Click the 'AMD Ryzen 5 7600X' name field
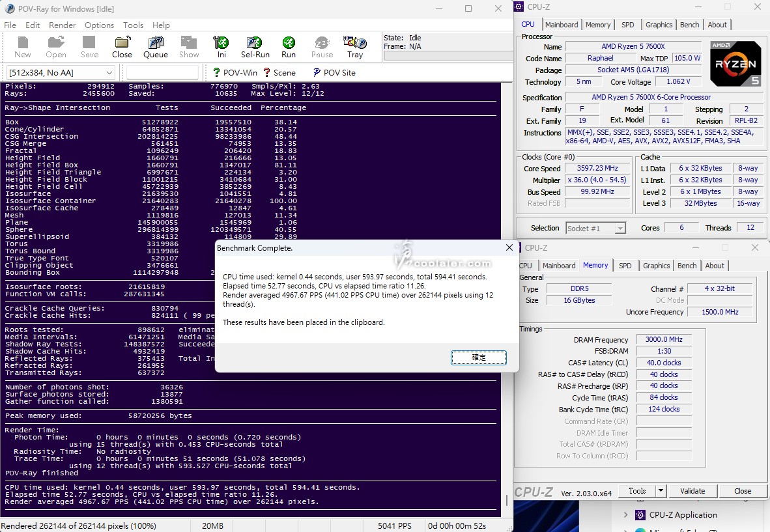Screen dimensions: 770x532 (633, 47)
